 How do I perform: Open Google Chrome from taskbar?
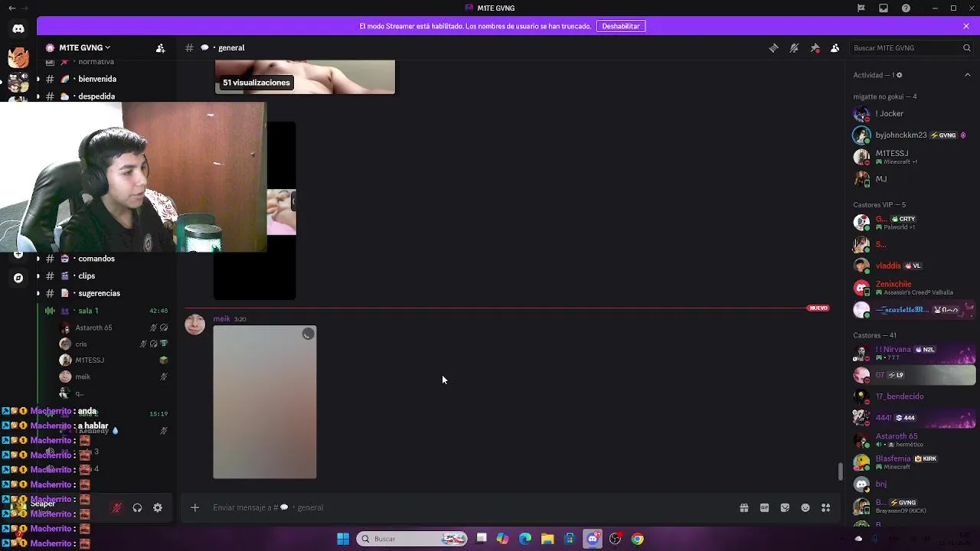click(x=637, y=539)
